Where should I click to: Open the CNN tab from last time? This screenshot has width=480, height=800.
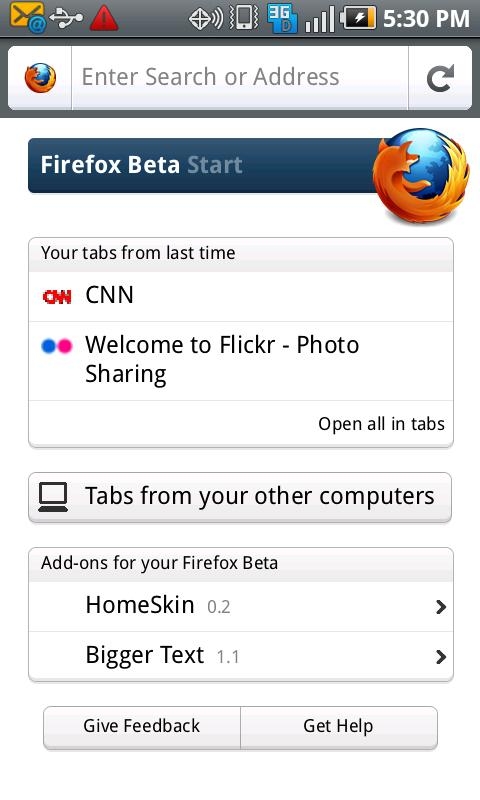[241, 296]
